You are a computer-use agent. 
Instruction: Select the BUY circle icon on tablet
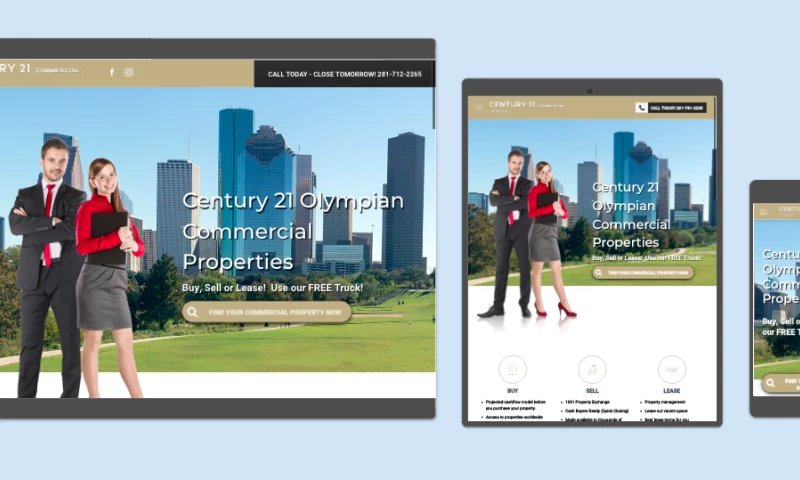point(512,369)
